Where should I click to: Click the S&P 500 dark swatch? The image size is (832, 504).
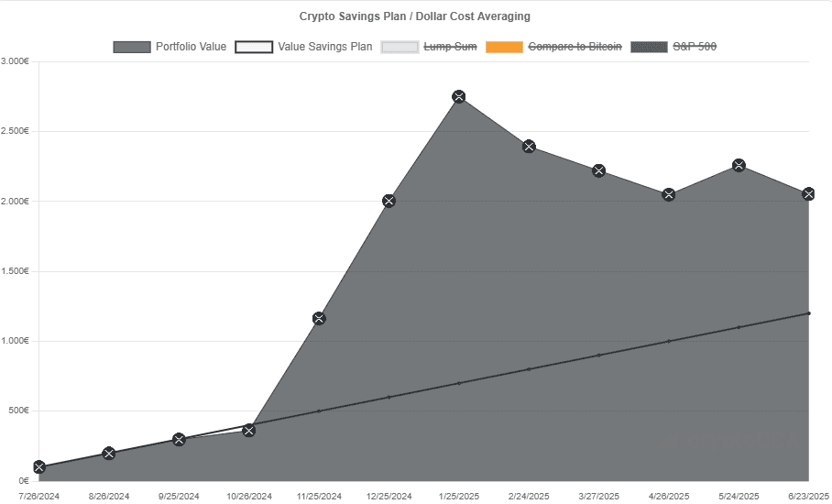(650, 47)
